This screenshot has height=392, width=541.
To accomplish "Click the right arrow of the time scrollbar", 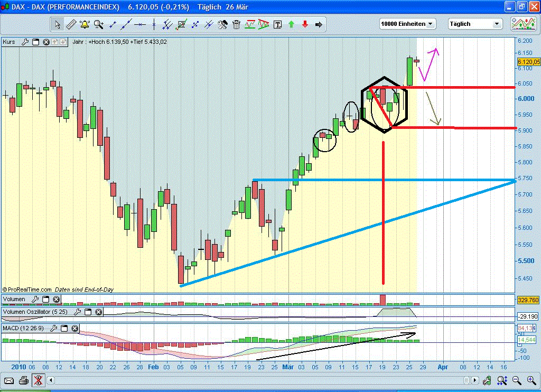I will point(475,380).
